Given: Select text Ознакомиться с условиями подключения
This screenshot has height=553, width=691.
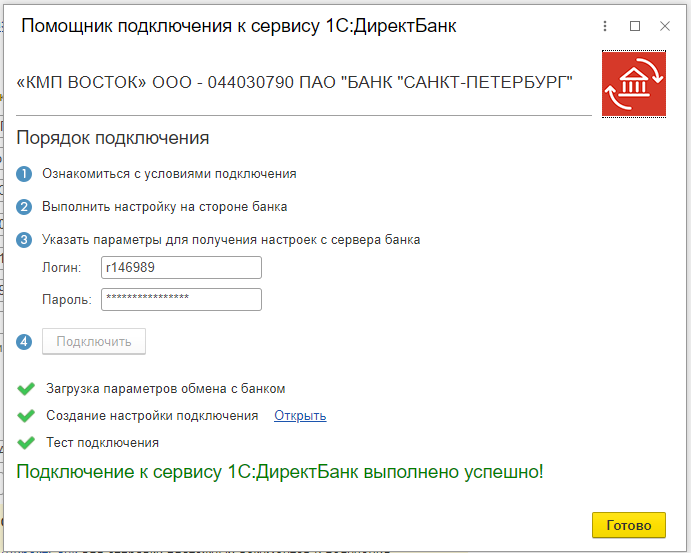Looking at the screenshot, I should [169, 174].
